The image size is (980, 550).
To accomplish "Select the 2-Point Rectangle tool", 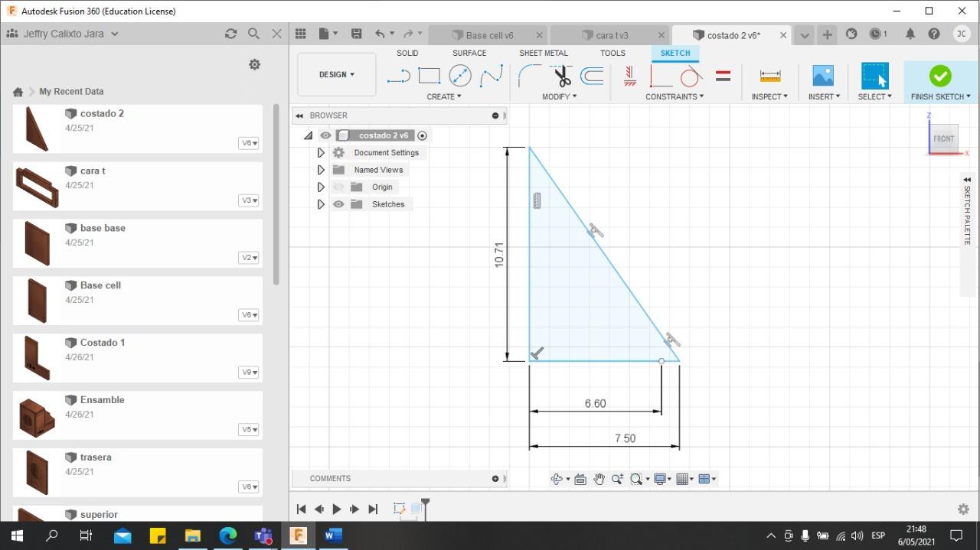I will tap(429, 76).
